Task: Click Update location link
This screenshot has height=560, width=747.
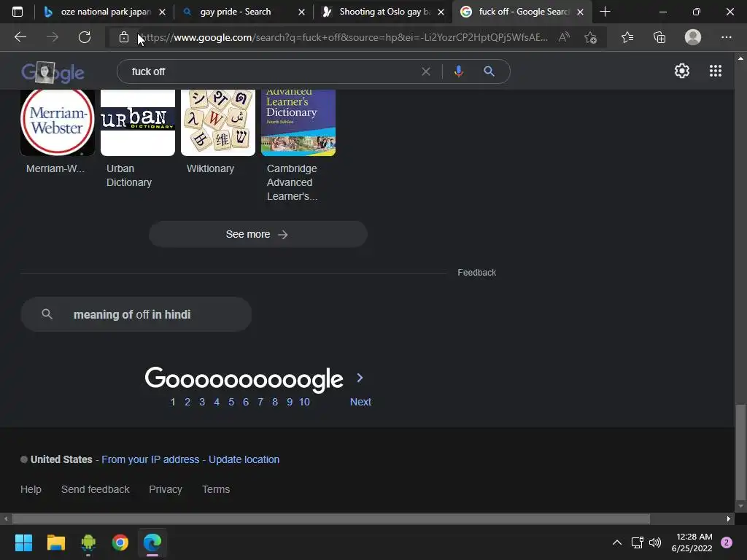Action: 244,459
